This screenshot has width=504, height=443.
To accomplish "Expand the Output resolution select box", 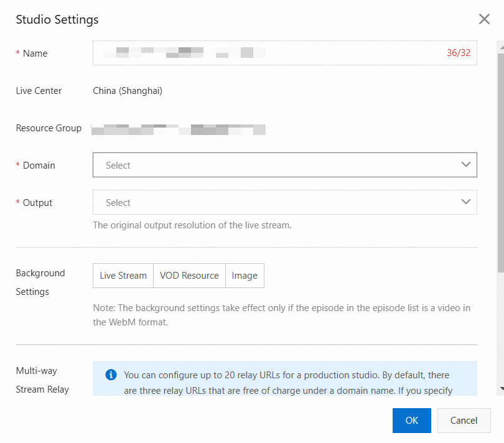I will pyautogui.click(x=274, y=202).
